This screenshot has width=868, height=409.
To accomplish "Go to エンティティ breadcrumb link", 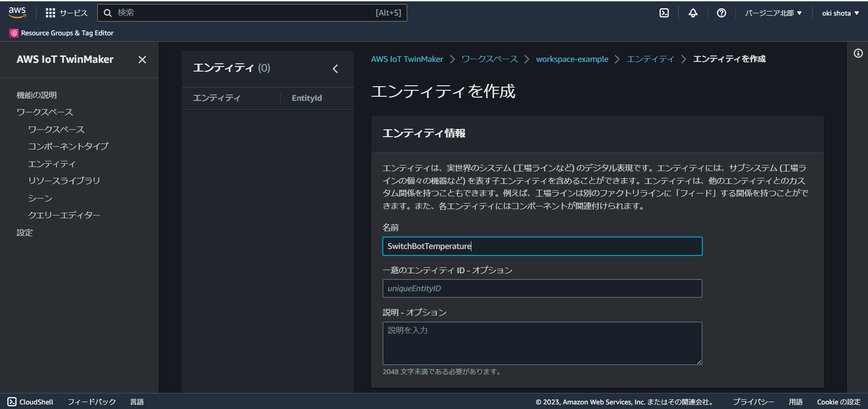I will pos(650,59).
